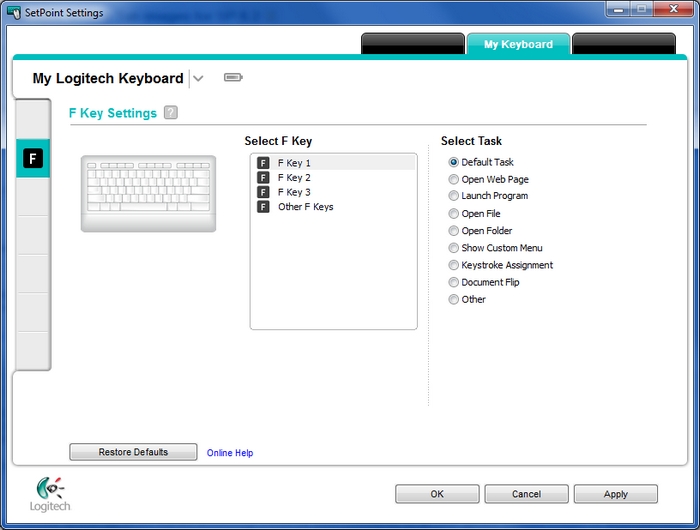Click the Apply button
The image size is (700, 530).
coord(616,494)
